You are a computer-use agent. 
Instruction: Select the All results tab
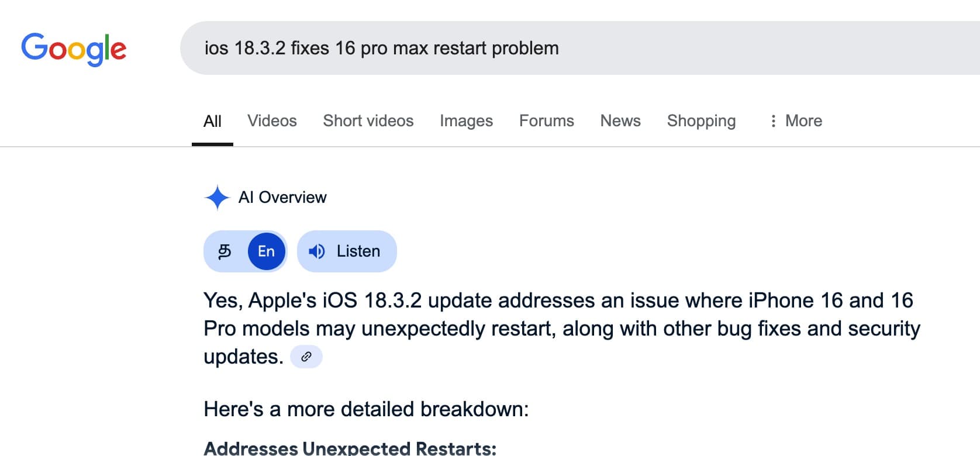(x=212, y=122)
